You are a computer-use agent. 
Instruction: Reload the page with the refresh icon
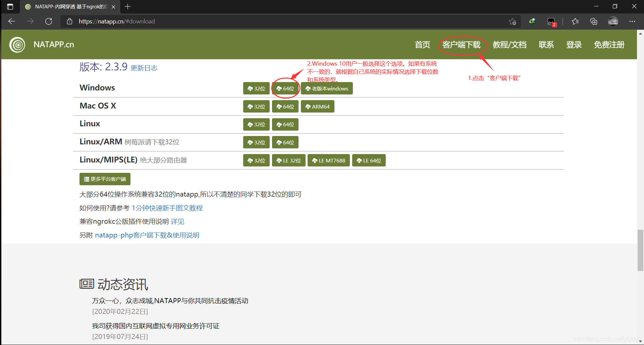coord(49,21)
